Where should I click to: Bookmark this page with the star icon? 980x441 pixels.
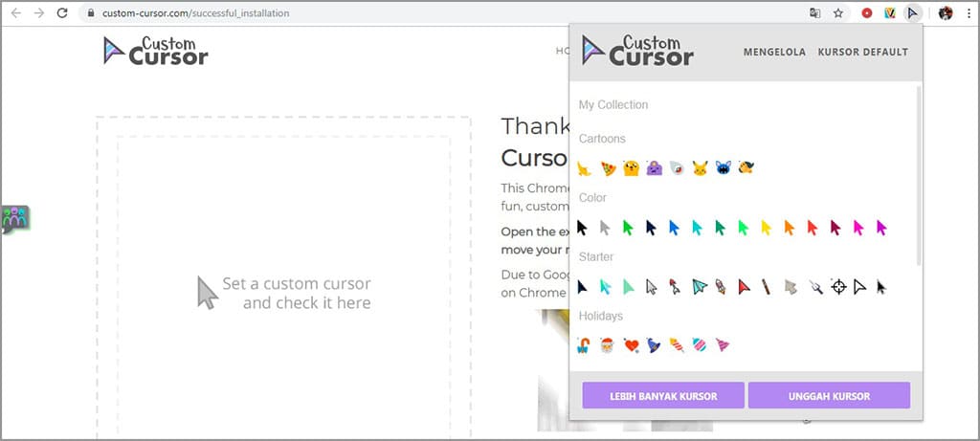[x=838, y=13]
